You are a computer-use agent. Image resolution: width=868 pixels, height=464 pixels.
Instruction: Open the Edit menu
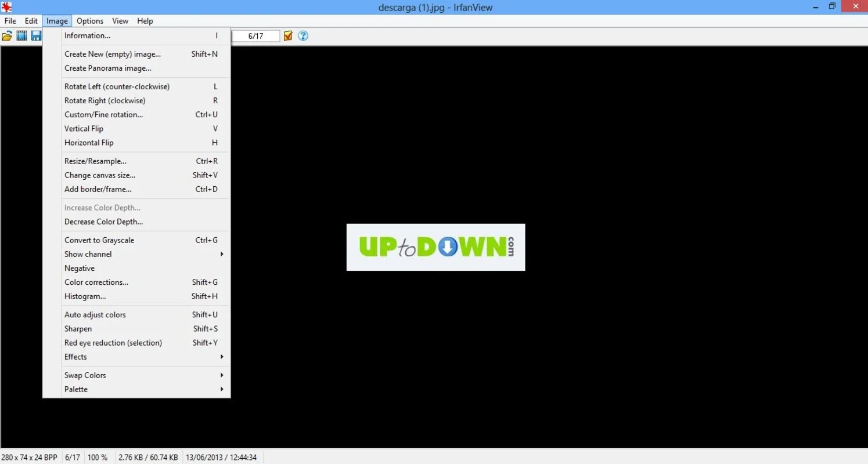(31, 21)
